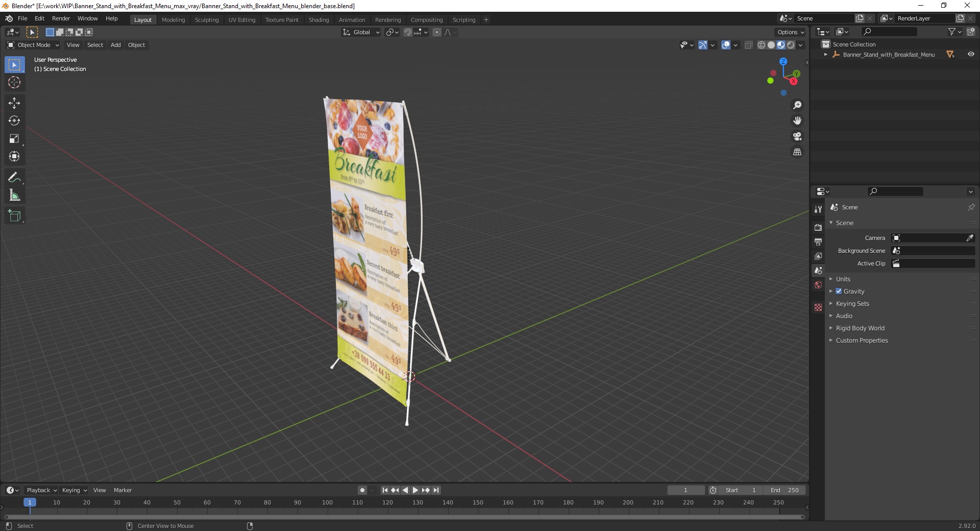Hide Banner_Stand_with_Breakfast_Menu with eye icon
980x531 pixels.
tap(971, 54)
